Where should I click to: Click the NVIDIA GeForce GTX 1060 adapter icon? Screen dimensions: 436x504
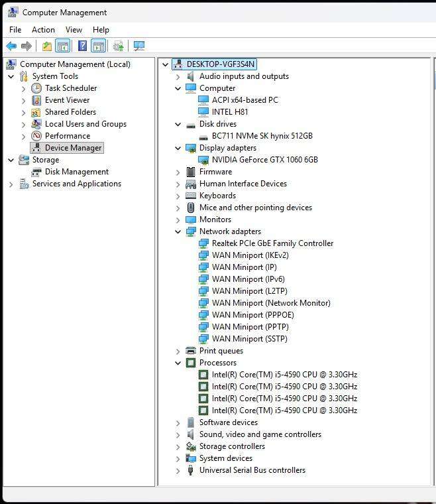(203, 160)
